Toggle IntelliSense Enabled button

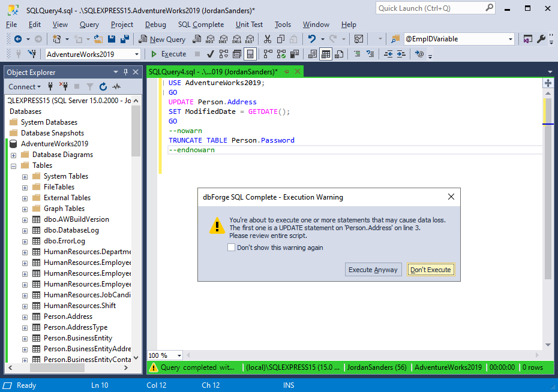click(250, 54)
